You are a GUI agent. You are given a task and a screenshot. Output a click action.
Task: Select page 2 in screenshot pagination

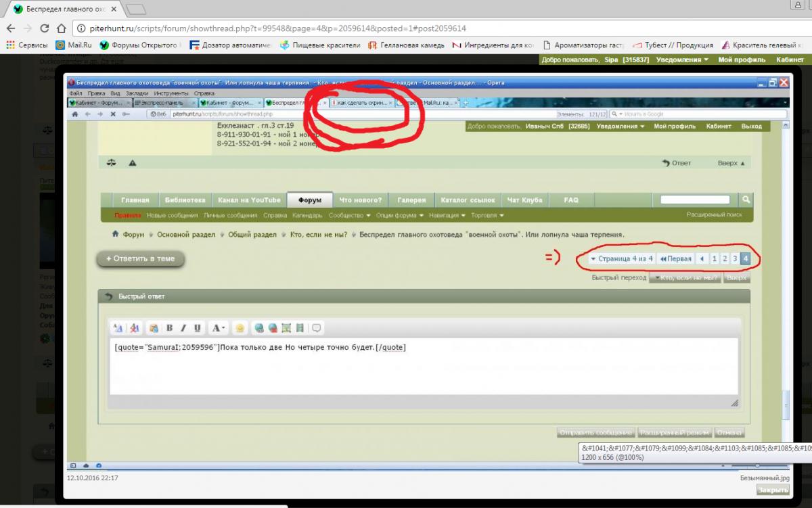[x=725, y=258]
